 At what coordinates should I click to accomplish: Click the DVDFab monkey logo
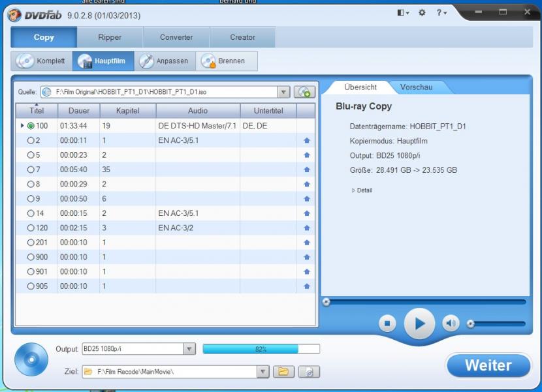click(14, 15)
